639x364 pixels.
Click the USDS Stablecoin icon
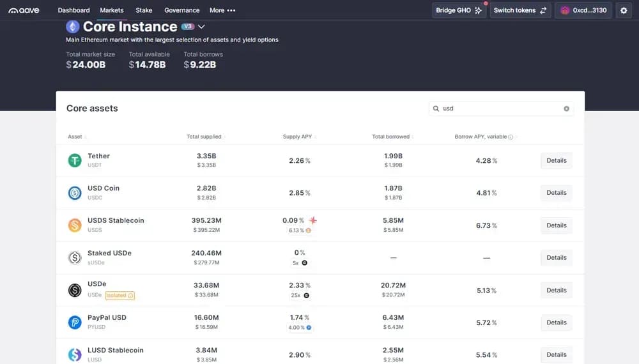point(75,225)
